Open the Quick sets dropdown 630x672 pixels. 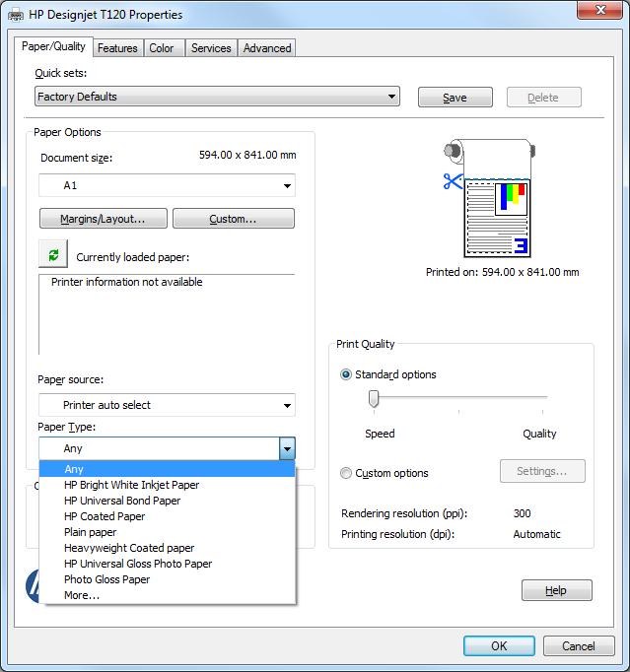coord(217,97)
